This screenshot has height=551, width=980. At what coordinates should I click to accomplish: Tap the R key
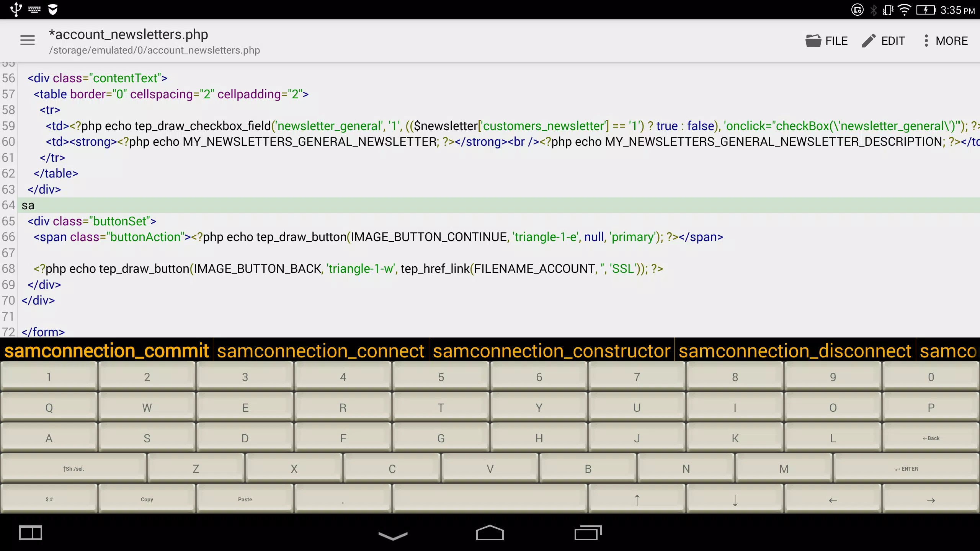343,407
